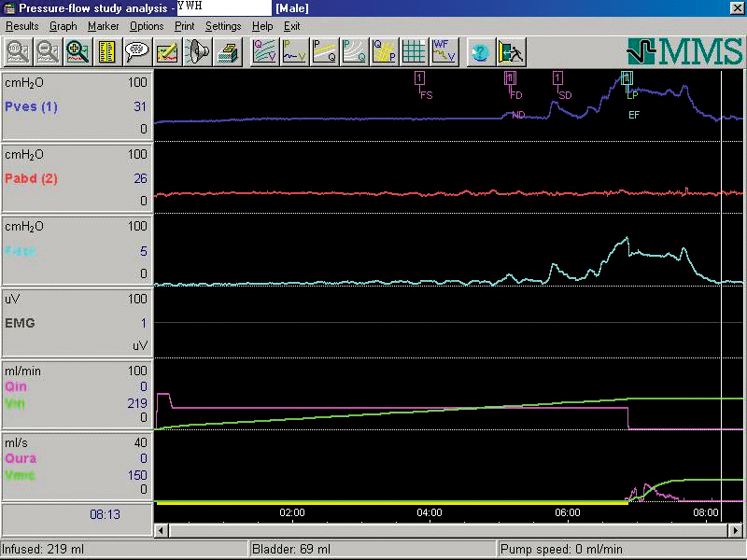The height and width of the screenshot is (560, 747).
Task: Click the 06:00 time axis label
Action: 568,512
